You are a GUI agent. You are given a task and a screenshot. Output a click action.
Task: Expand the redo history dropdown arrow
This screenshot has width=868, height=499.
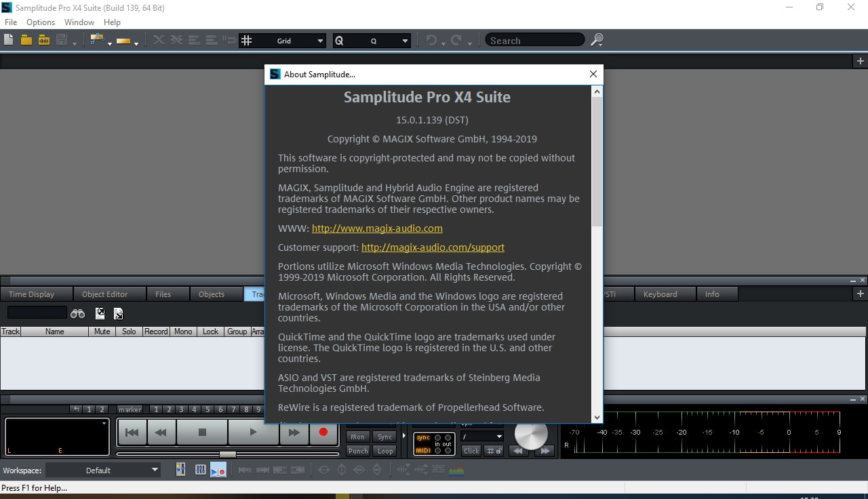coord(469,44)
